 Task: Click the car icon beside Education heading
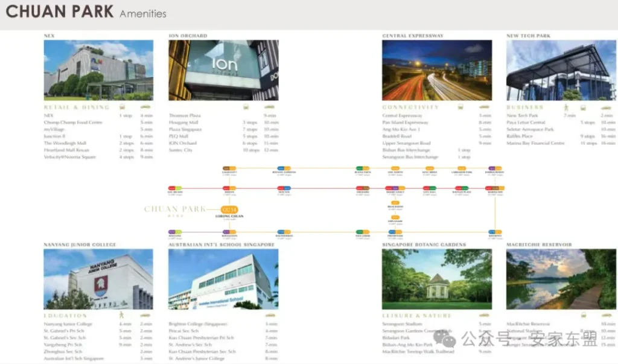(145, 315)
